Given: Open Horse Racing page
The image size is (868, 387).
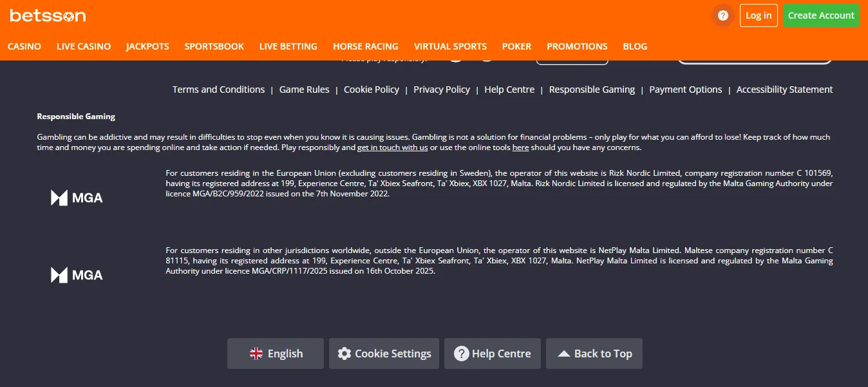Looking at the screenshot, I should [366, 46].
